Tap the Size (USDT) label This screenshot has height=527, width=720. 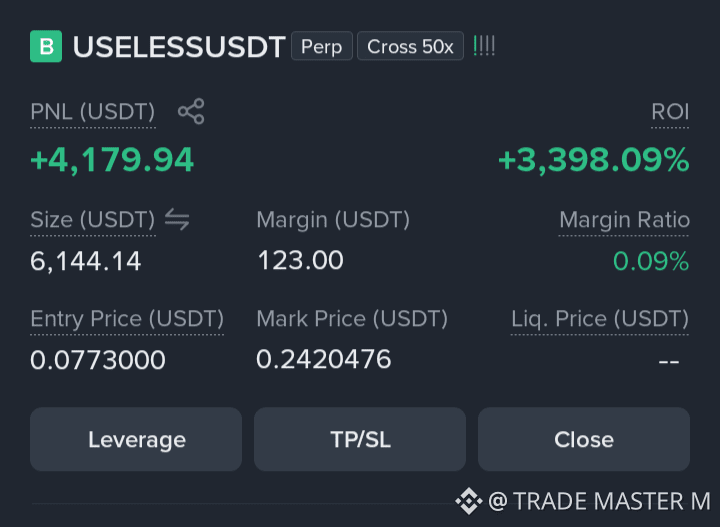coord(93,220)
